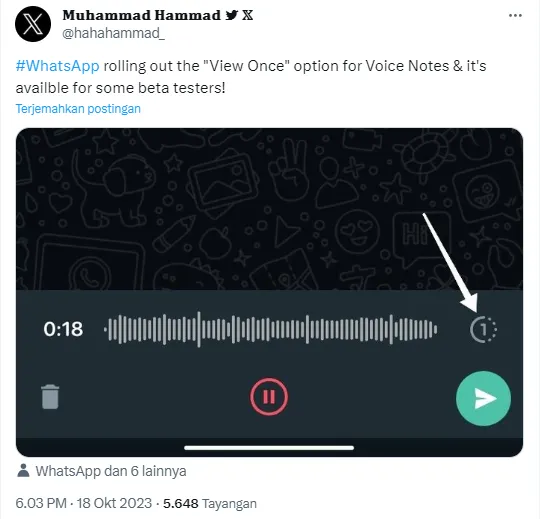Open Muhammad Hammad's profile name
Viewport: 540px width, 519px height.
pos(142,15)
